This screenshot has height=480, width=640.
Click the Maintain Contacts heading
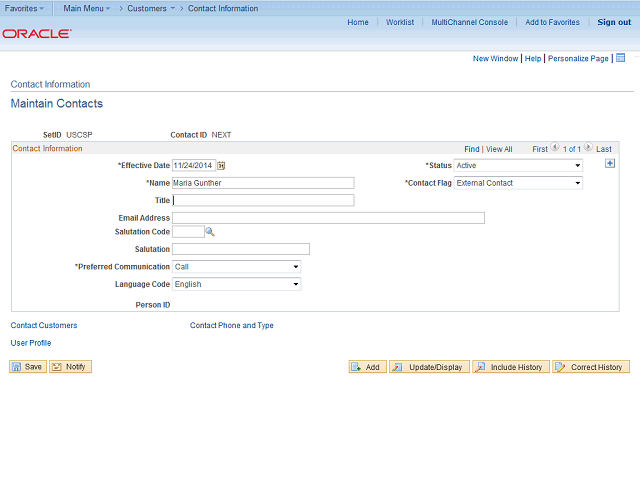point(57,103)
